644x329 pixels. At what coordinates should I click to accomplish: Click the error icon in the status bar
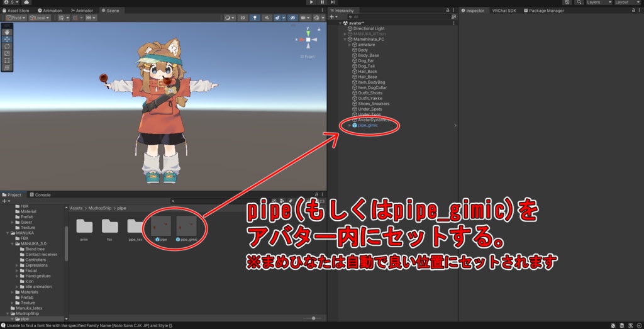pos(3,325)
